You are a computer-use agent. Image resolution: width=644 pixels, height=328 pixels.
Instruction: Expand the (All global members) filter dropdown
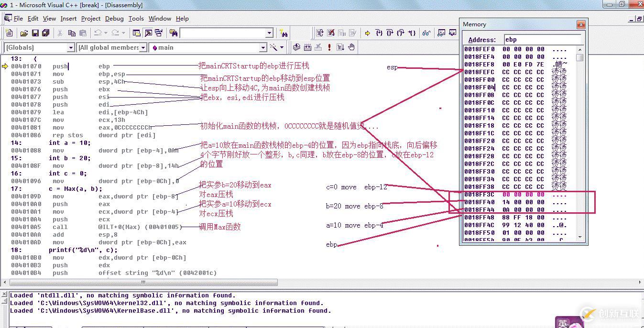142,48
